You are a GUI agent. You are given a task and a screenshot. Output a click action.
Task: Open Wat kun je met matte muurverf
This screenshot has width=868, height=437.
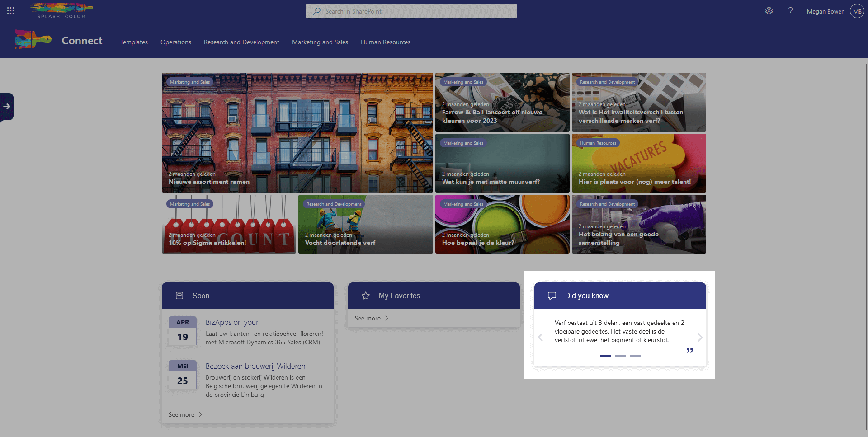tap(502, 163)
